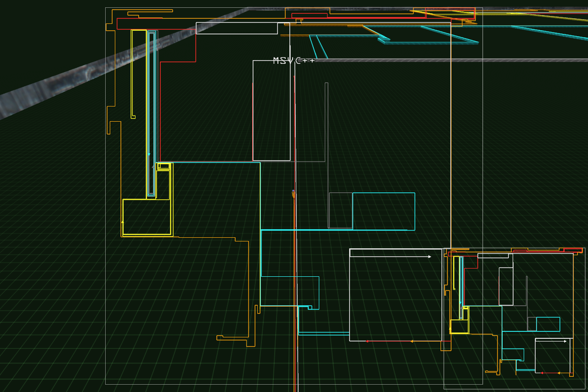Click the orange arrowhead at the minimap's bottom right

[558, 373]
